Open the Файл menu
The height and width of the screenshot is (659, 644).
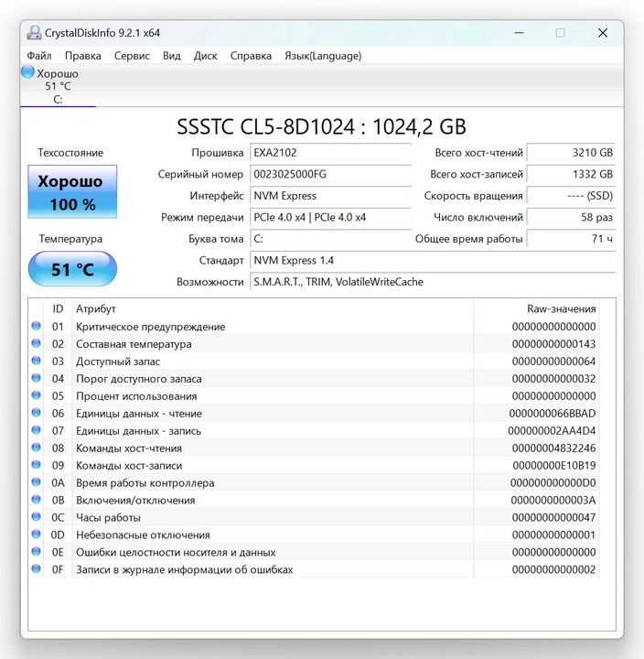pos(39,56)
